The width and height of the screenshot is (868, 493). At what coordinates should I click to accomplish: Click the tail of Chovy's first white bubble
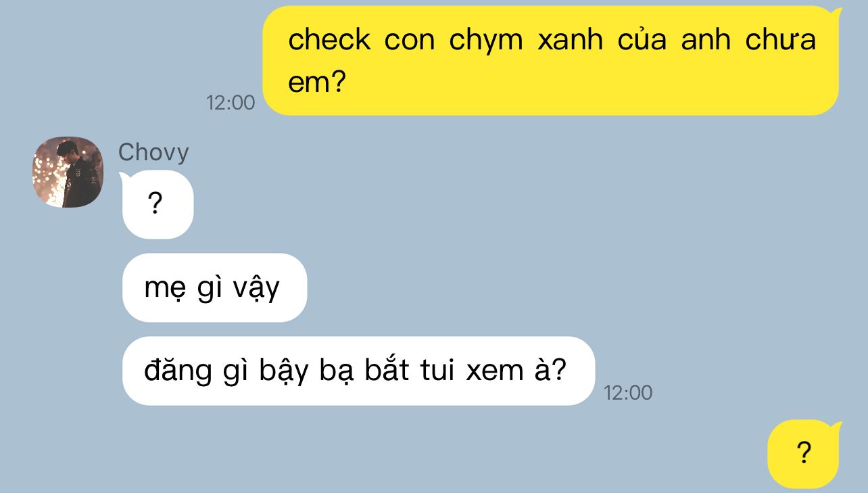point(124,179)
